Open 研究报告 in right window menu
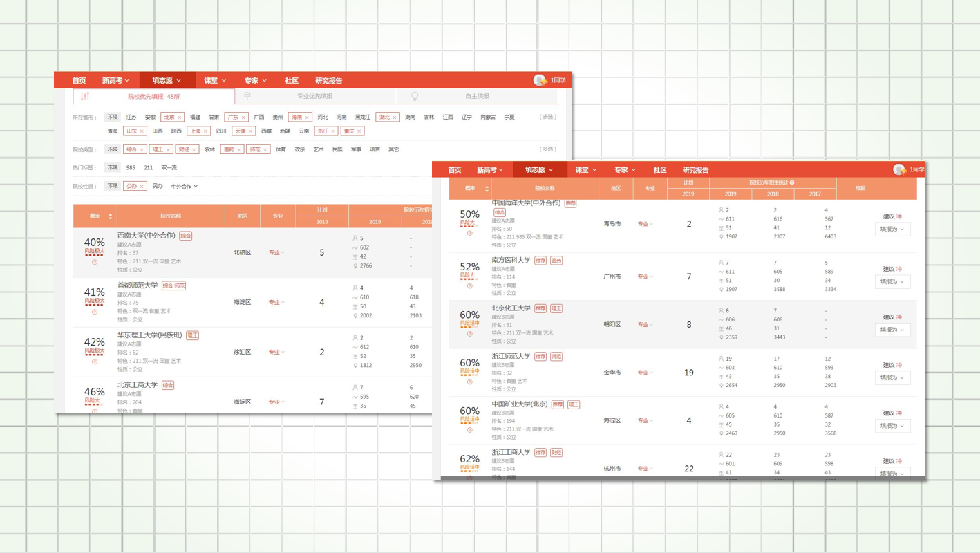 695,170
